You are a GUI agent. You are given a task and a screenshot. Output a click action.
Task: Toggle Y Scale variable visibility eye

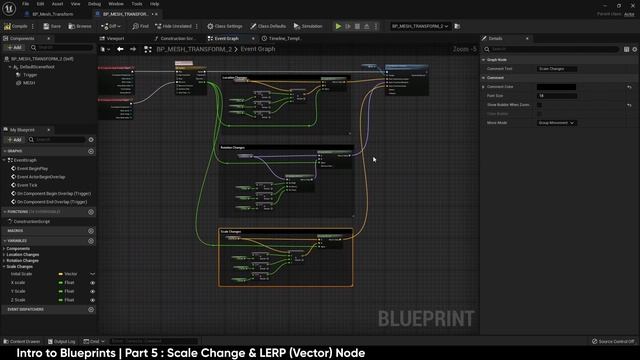click(x=93, y=291)
